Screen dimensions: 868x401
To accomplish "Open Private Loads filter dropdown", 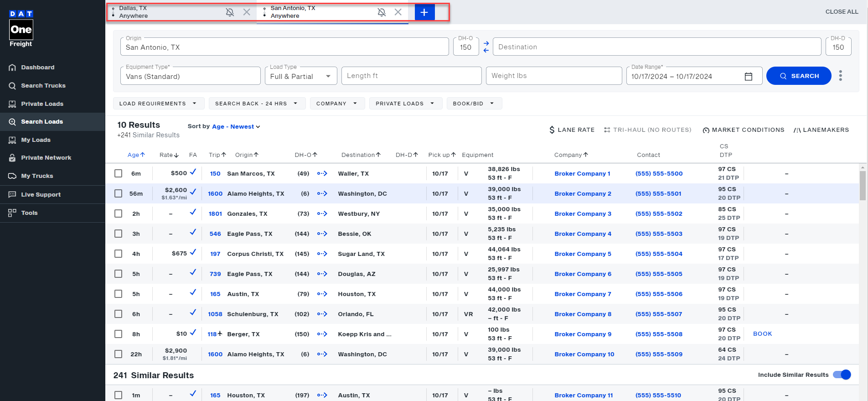I will click(x=405, y=104).
